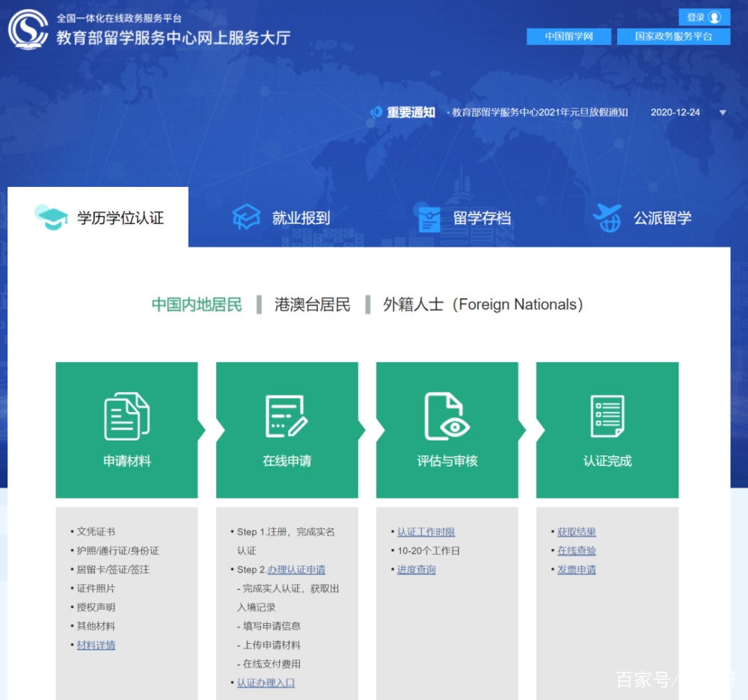Screen dimensions: 748x700
Task: Click the 在线查验 link
Action: tap(577, 550)
